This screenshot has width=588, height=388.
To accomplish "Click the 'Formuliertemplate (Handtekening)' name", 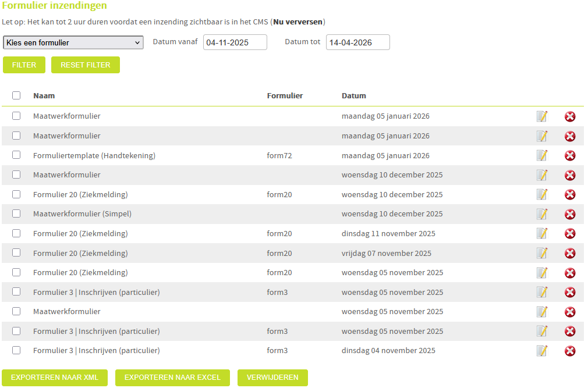I will pos(94,155).
